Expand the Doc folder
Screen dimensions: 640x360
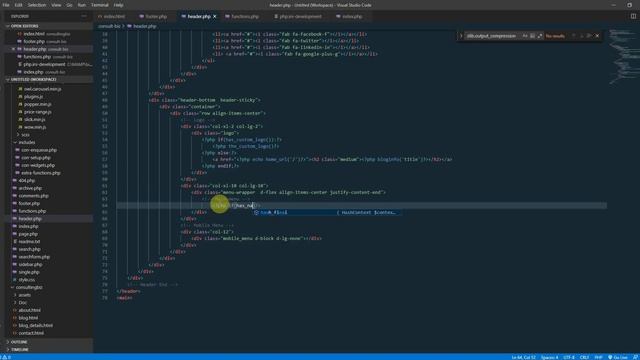coord(21,302)
